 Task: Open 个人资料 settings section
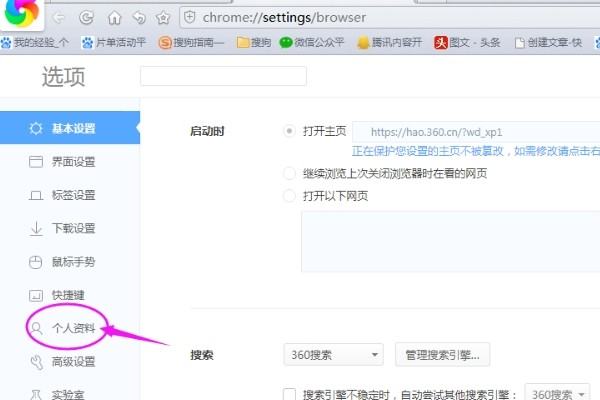(x=73, y=328)
